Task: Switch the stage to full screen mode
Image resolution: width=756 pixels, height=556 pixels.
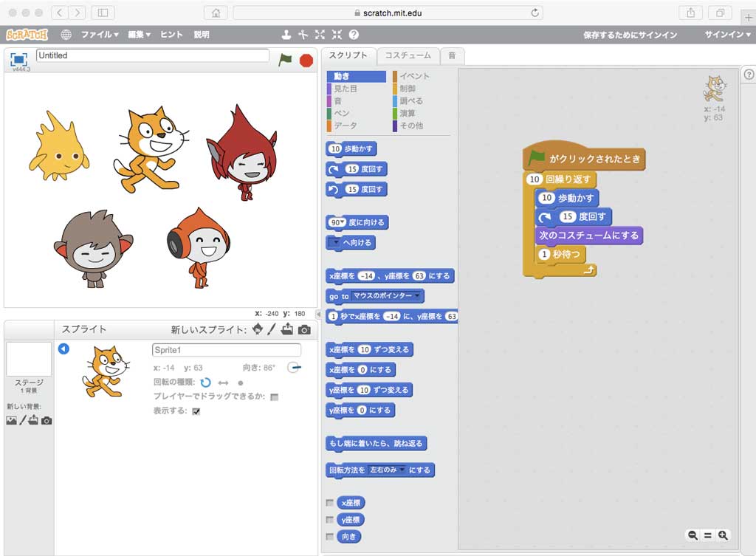Action: click(19, 59)
